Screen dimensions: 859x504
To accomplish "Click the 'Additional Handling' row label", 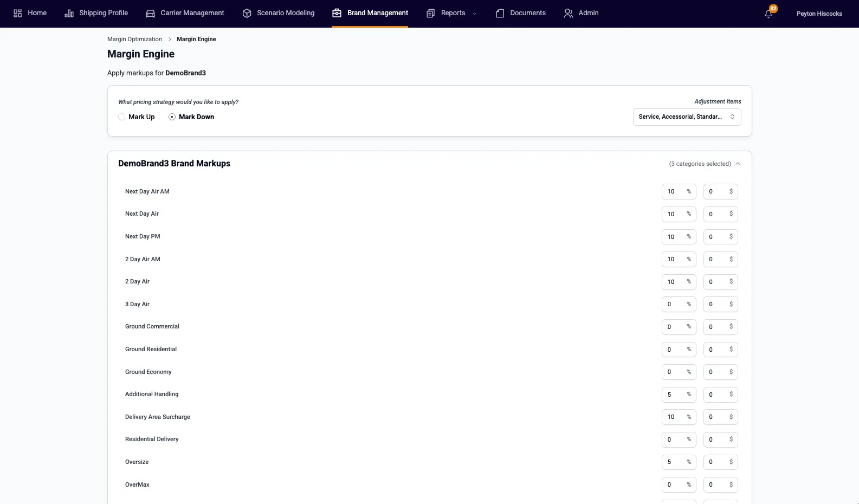I will pos(152,394).
